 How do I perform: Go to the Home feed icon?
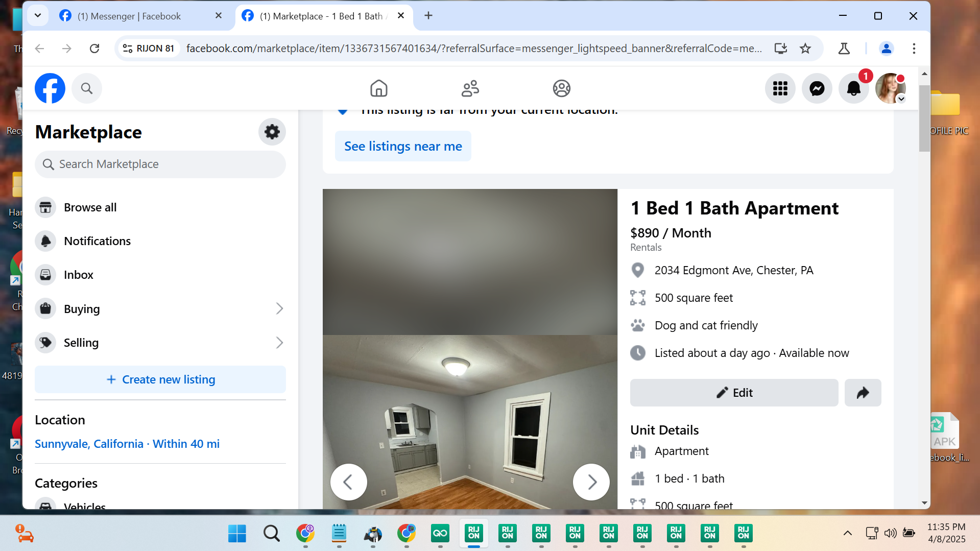coord(379,88)
